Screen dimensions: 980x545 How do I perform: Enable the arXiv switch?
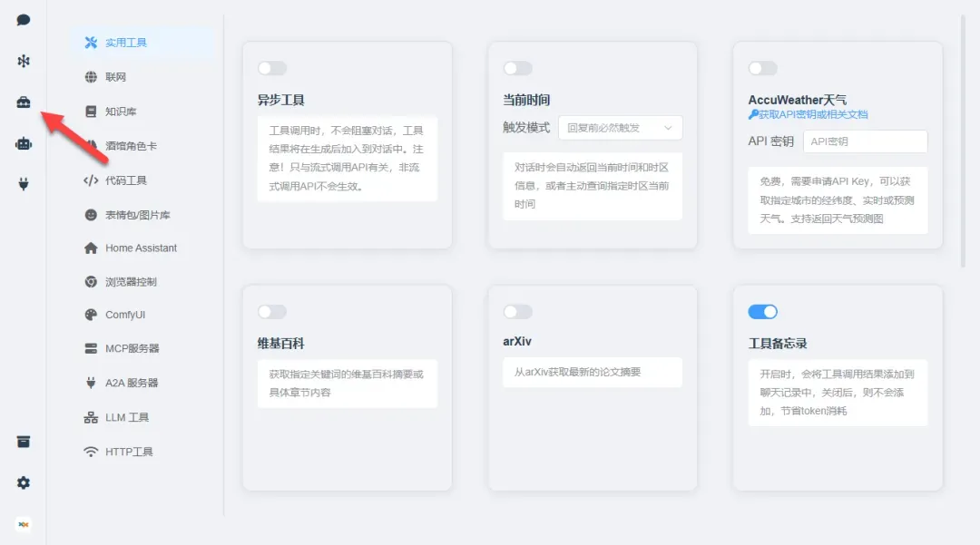pos(517,312)
